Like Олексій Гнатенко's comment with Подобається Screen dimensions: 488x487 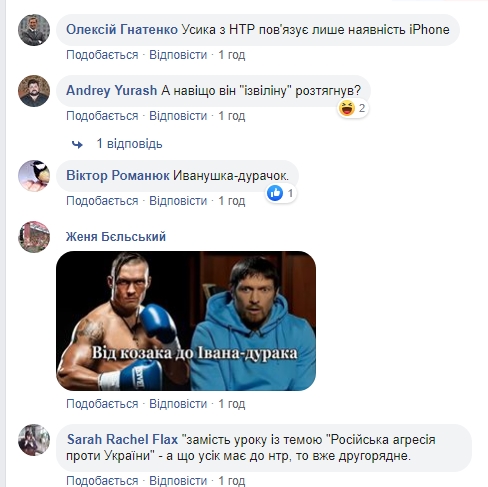(102, 55)
